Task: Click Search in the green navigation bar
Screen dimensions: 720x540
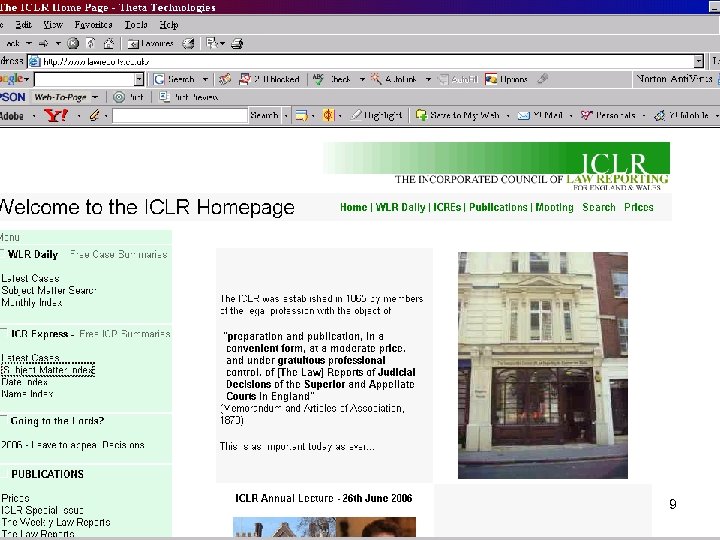Action: pyautogui.click(x=599, y=208)
